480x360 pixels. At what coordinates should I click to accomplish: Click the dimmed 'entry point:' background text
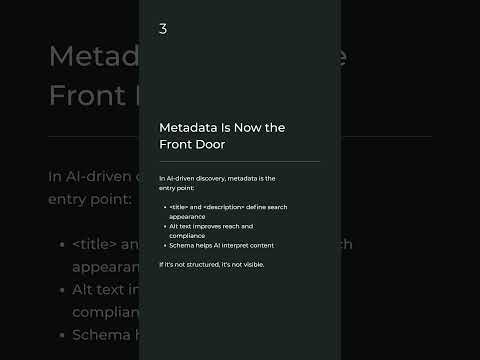tap(90, 199)
